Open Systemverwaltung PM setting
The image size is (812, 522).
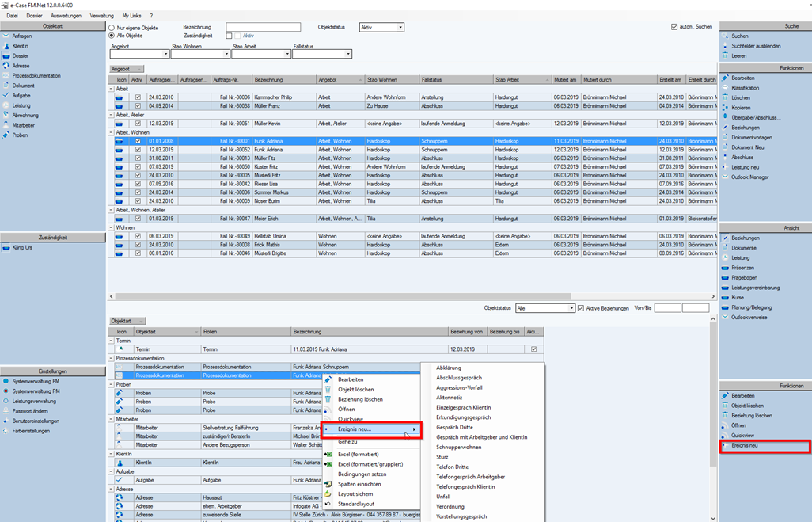36,391
